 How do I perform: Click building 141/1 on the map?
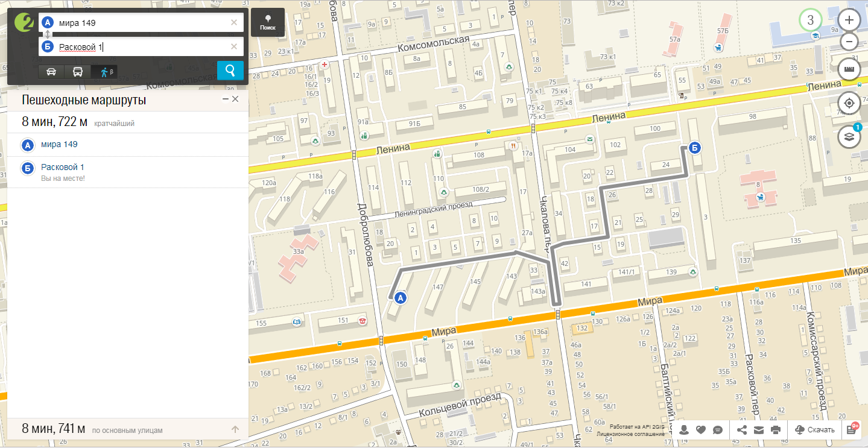tap(627, 272)
